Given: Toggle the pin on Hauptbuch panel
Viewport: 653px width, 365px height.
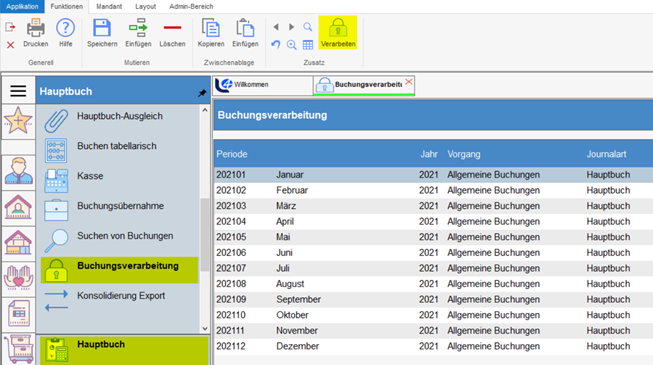Looking at the screenshot, I should [202, 92].
